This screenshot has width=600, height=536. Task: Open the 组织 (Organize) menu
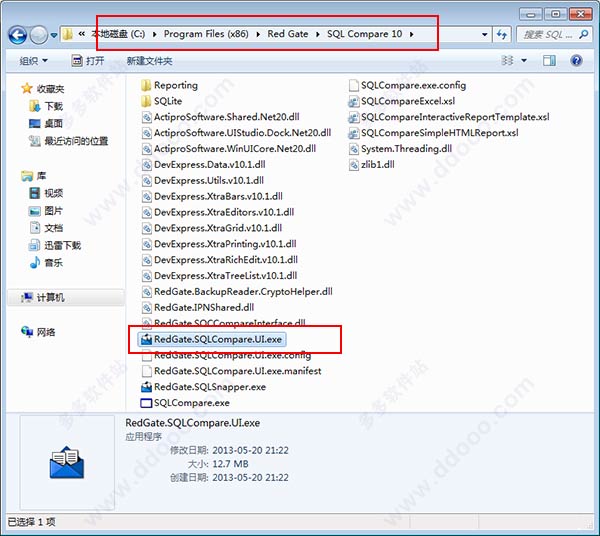[33, 61]
